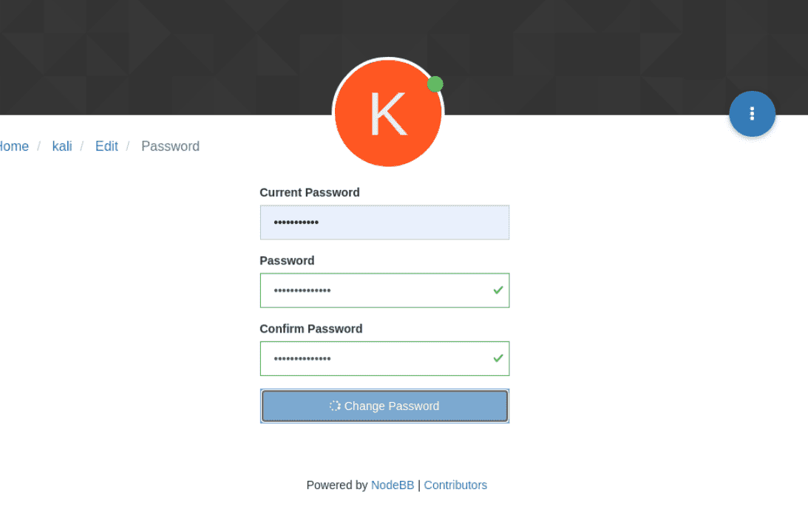Focus the Current Password input field
Image resolution: width=808 pixels, height=532 pixels.
(384, 222)
